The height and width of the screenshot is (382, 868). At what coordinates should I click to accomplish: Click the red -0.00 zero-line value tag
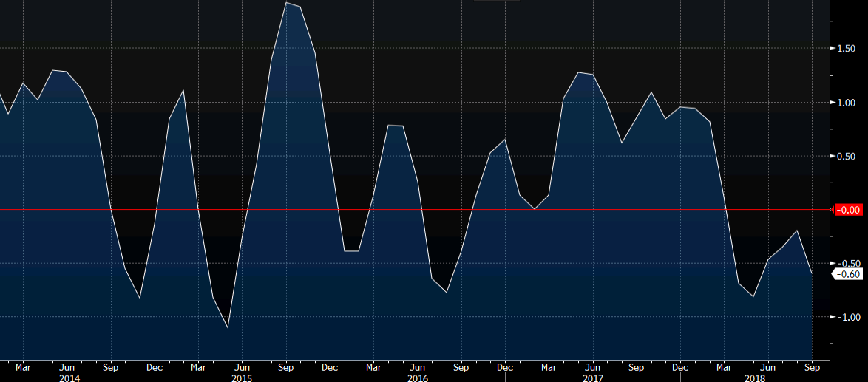pos(847,210)
